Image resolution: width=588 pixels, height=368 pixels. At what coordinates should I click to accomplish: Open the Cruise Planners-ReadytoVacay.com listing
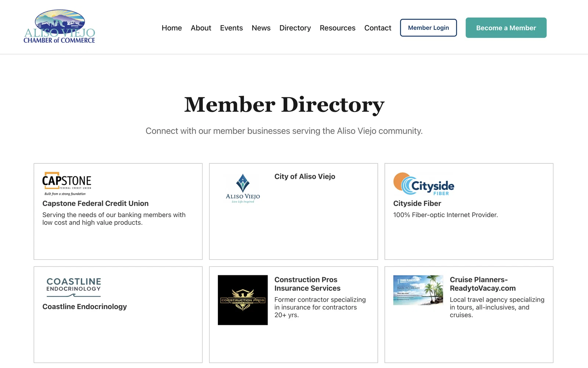(483, 284)
